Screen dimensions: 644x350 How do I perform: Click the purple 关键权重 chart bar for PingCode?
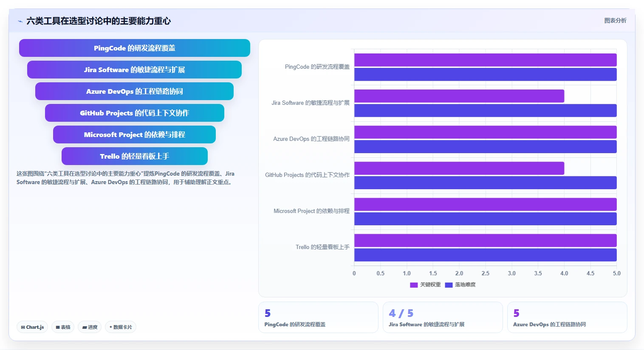coord(486,60)
